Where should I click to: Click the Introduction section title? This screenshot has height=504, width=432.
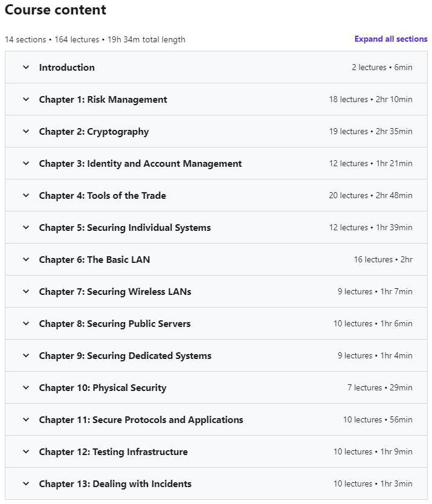click(67, 68)
